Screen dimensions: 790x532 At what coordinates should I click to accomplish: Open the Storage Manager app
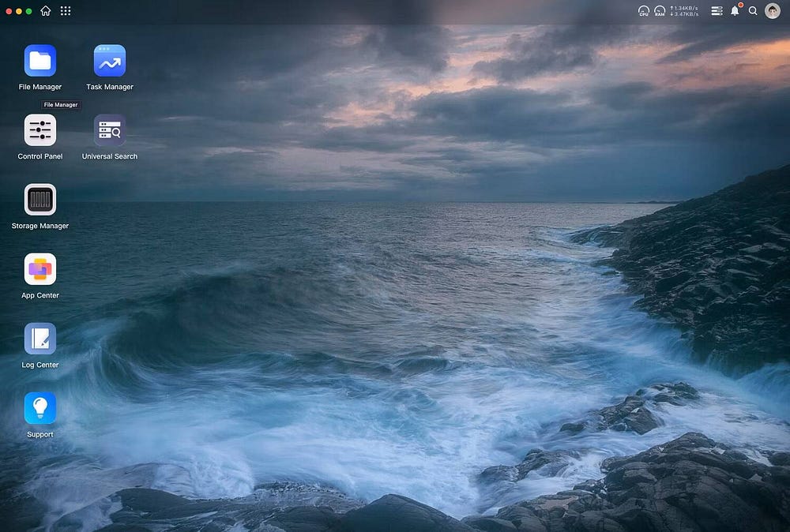click(40, 200)
